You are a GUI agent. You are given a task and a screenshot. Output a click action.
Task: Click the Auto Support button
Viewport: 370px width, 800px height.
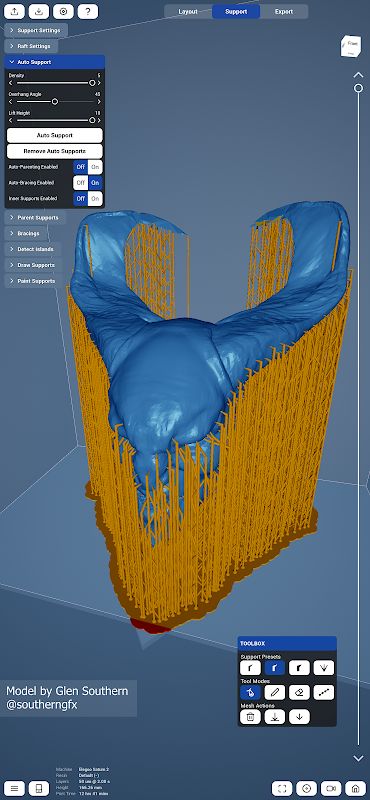pos(55,135)
